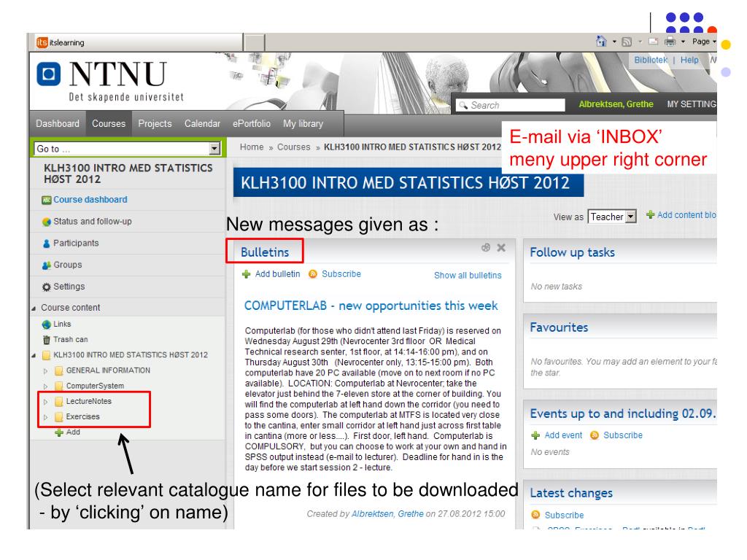747x560 pixels.
Task: Click the Exercises folder icon
Action: coord(58,417)
